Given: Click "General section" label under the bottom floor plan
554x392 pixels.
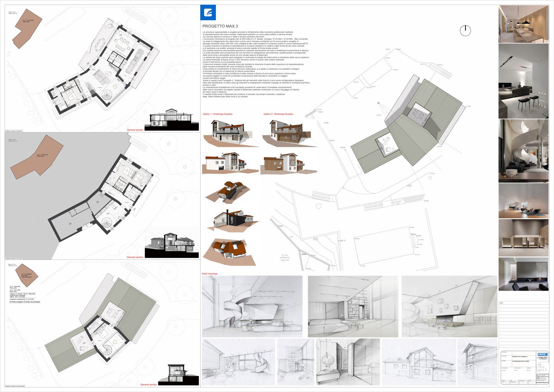Looking at the screenshot, I should click(x=149, y=384).
